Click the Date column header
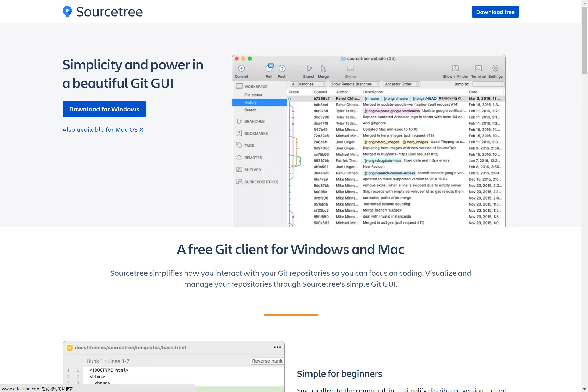The height and width of the screenshot is (392, 588). [x=473, y=92]
